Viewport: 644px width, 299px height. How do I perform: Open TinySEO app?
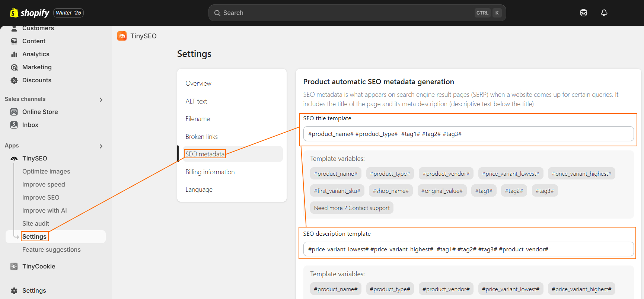click(35, 158)
